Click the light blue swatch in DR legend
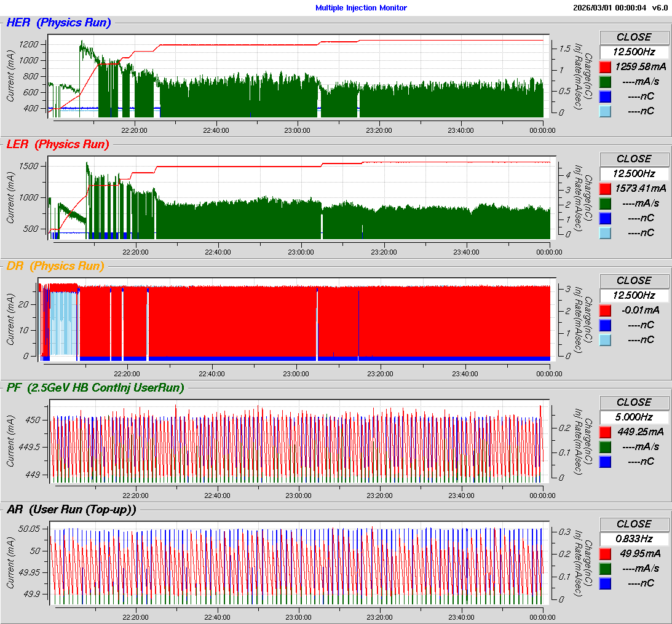The width and height of the screenshot is (672, 624). point(605,340)
